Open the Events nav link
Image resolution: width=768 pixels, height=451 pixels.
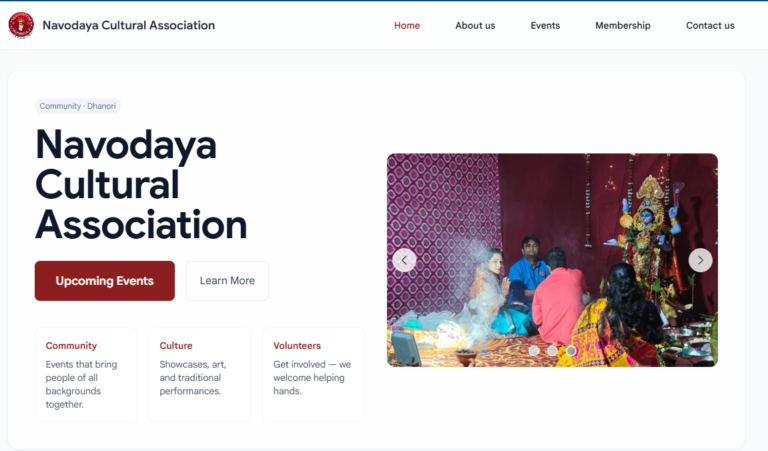pyautogui.click(x=545, y=25)
